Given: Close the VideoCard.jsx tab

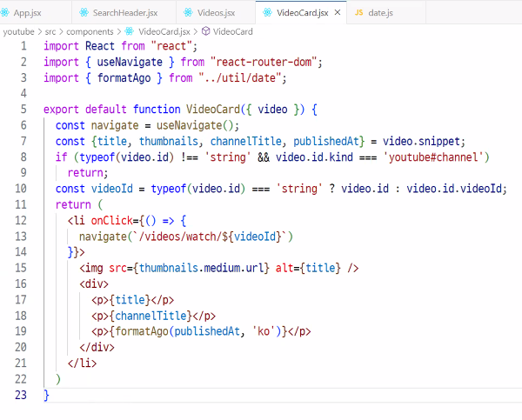Looking at the screenshot, I should (x=338, y=12).
